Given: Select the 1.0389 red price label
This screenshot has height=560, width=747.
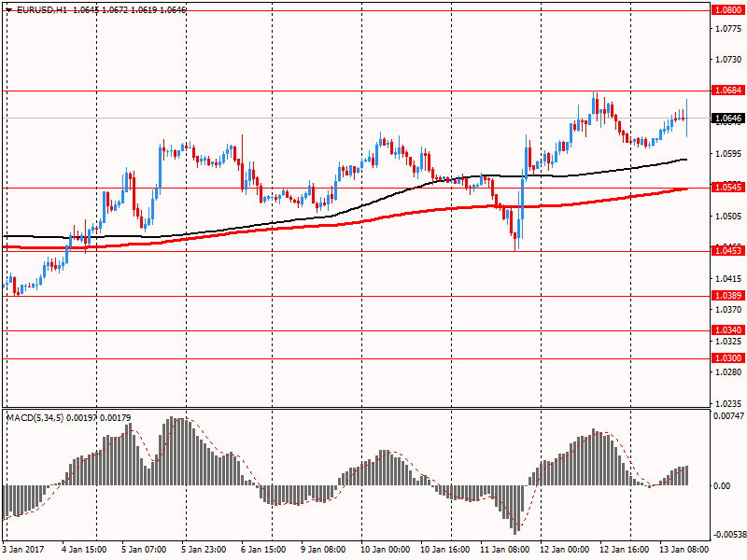Looking at the screenshot, I should (727, 296).
